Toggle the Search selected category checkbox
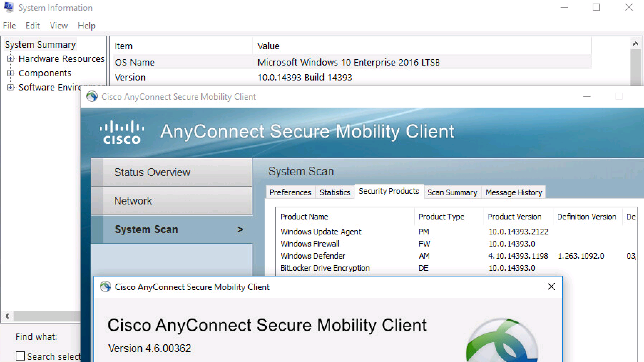The image size is (644, 362). [x=20, y=356]
